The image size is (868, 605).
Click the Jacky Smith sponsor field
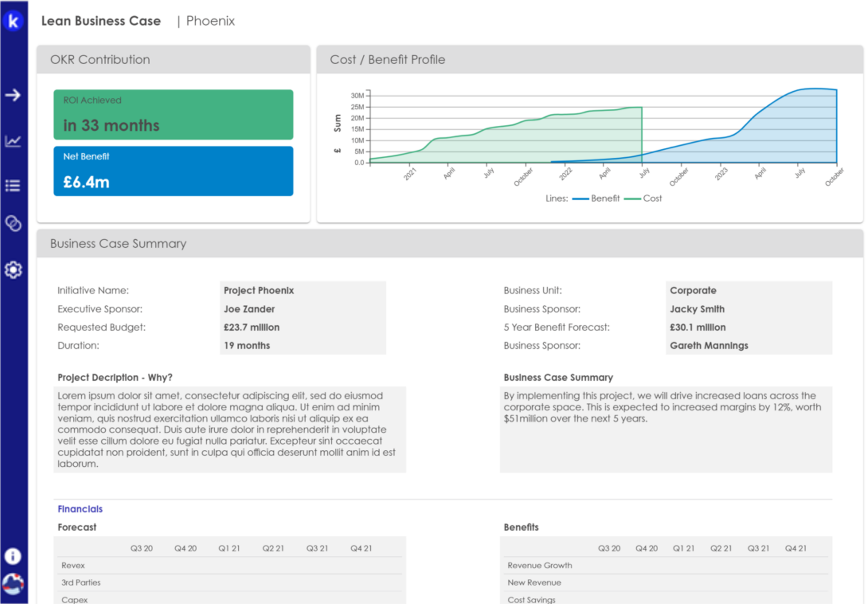pyautogui.click(x=750, y=309)
